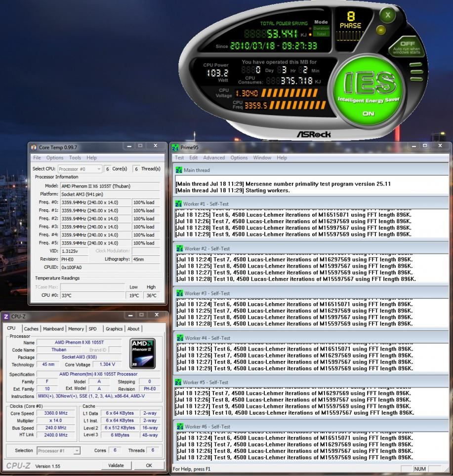The width and height of the screenshot is (453, 476).
Task: Click the Validate button in CPU-Z
Action: click(116, 465)
